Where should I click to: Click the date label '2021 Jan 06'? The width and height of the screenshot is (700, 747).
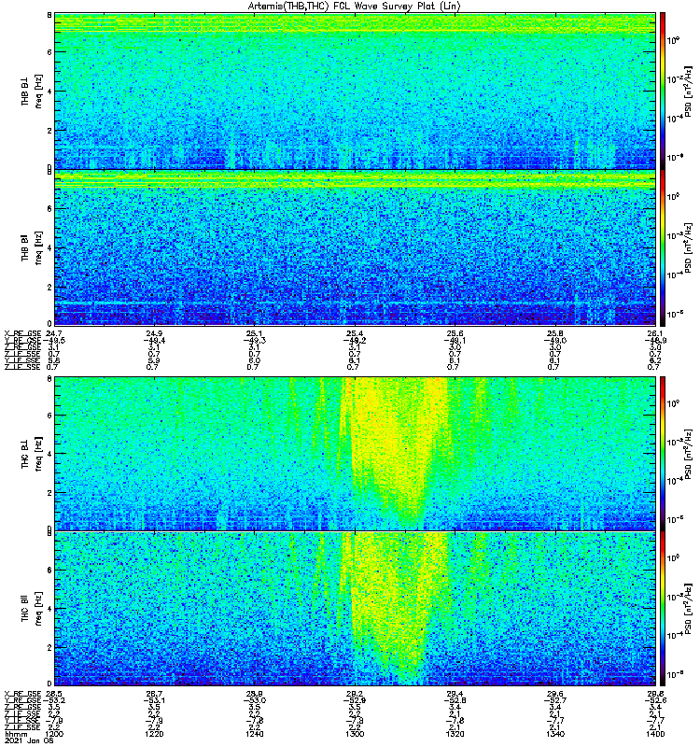[x=29, y=740]
